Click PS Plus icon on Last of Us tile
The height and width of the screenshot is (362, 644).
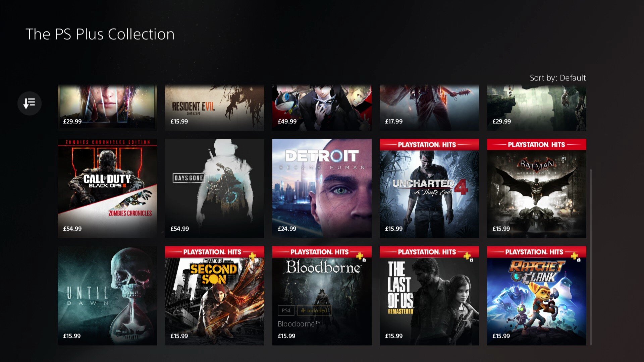(x=467, y=256)
